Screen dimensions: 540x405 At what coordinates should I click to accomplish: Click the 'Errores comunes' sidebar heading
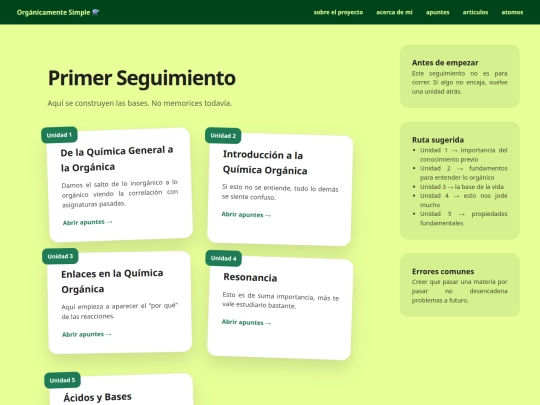(443, 271)
